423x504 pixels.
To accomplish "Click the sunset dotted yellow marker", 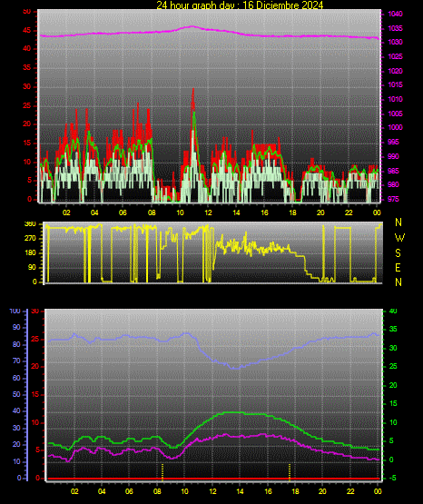I will point(290,472).
